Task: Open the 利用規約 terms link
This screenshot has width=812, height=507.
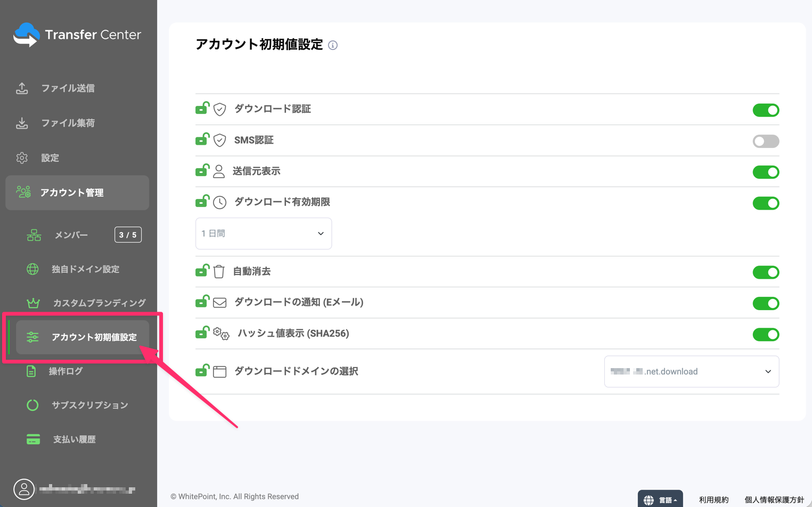Action: click(713, 499)
